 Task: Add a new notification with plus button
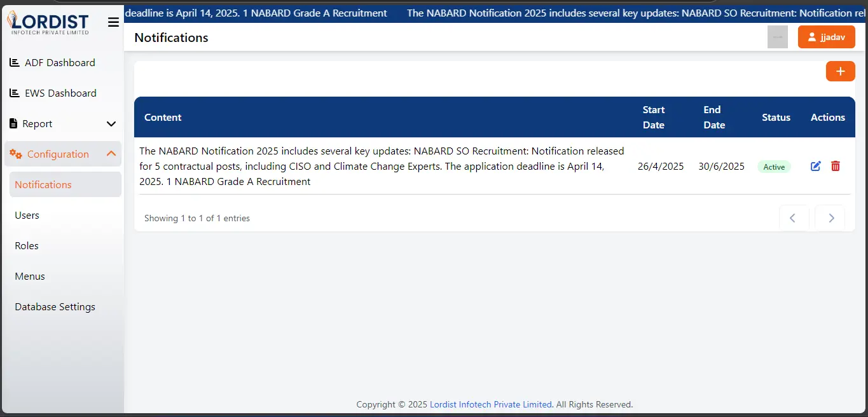840,71
